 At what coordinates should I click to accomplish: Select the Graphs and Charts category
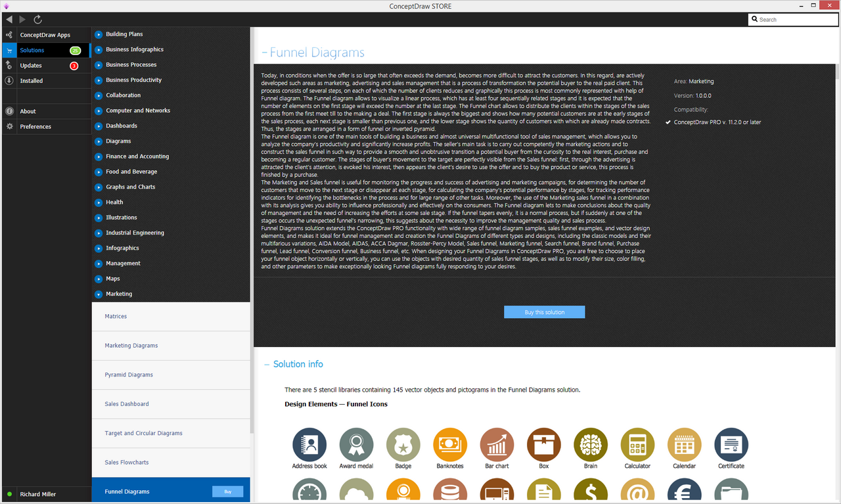tap(131, 187)
